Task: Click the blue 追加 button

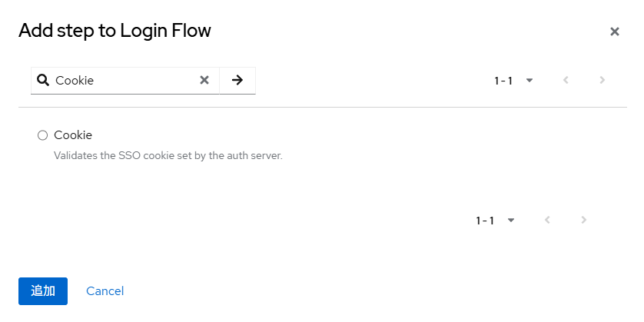Action: pyautogui.click(x=43, y=291)
